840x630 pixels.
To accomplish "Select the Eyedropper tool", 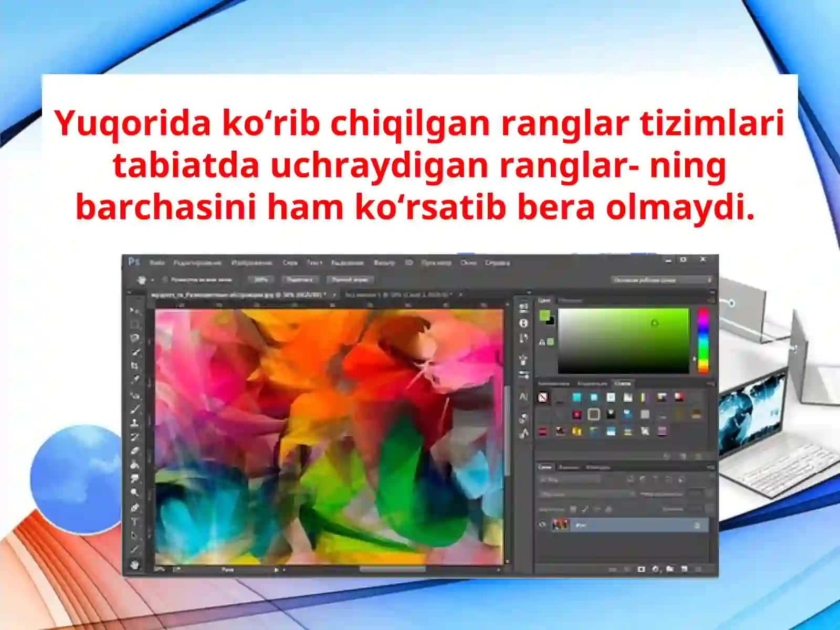I will pos(135,380).
